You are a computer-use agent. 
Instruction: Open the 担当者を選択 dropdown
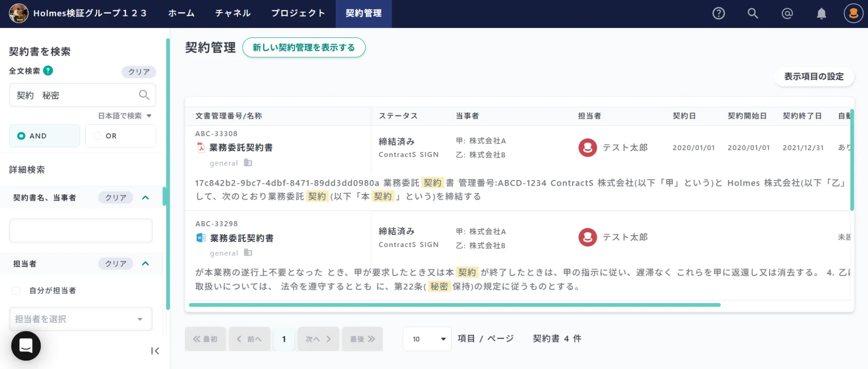click(x=81, y=319)
